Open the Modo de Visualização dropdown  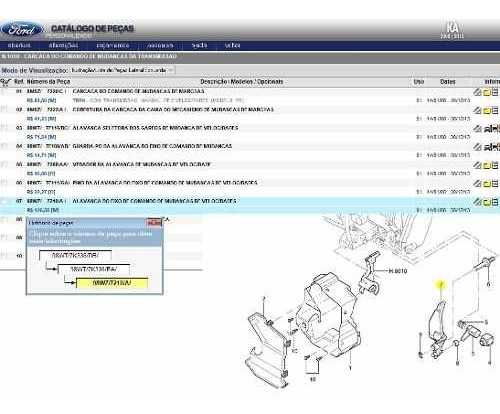(122, 70)
